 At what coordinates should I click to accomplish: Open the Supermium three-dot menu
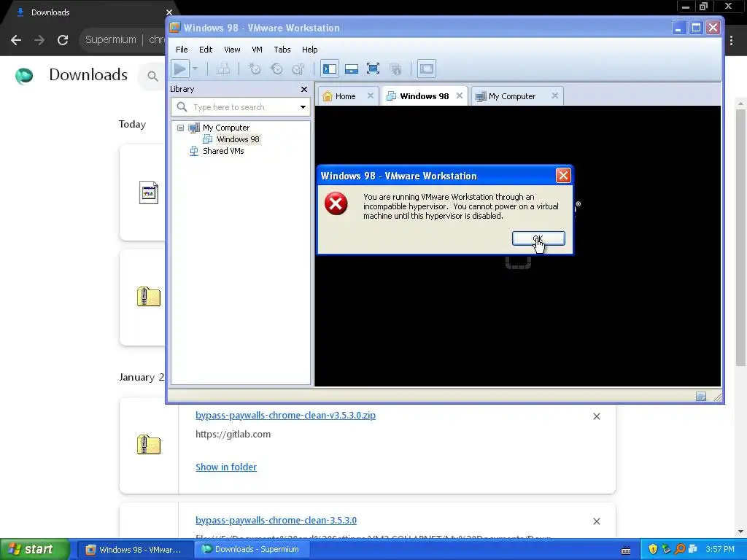coord(731,41)
